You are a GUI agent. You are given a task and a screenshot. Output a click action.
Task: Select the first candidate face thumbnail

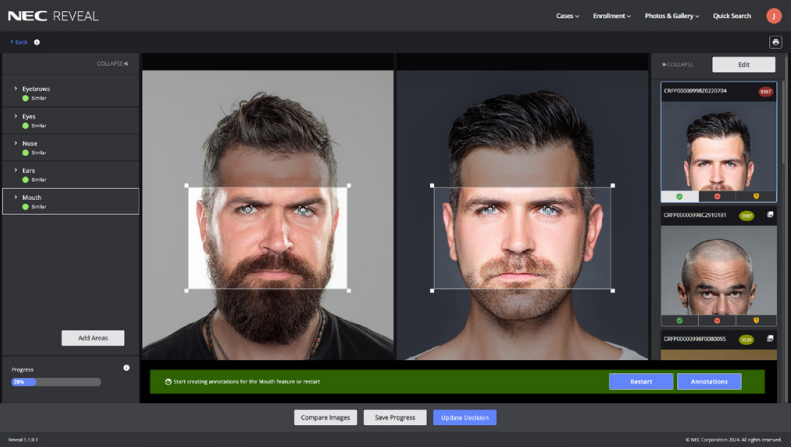(x=718, y=145)
